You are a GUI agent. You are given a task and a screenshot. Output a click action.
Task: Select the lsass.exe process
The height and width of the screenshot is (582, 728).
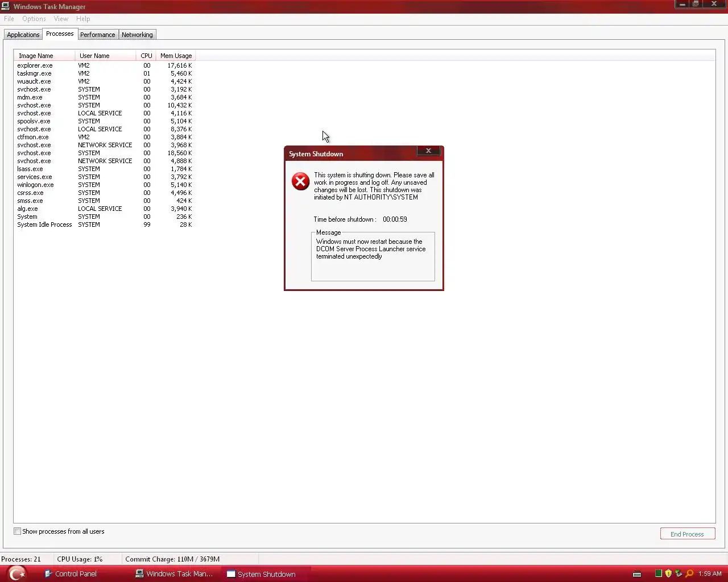pyautogui.click(x=105, y=169)
